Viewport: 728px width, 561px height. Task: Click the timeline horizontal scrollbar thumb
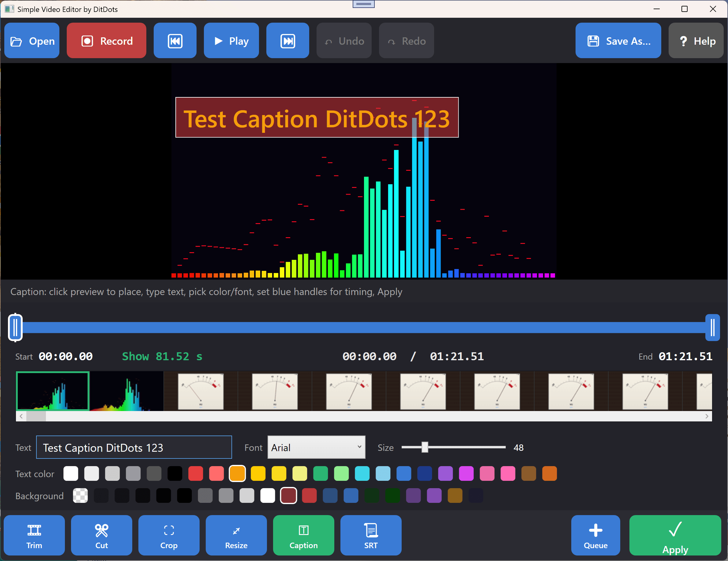(36, 416)
